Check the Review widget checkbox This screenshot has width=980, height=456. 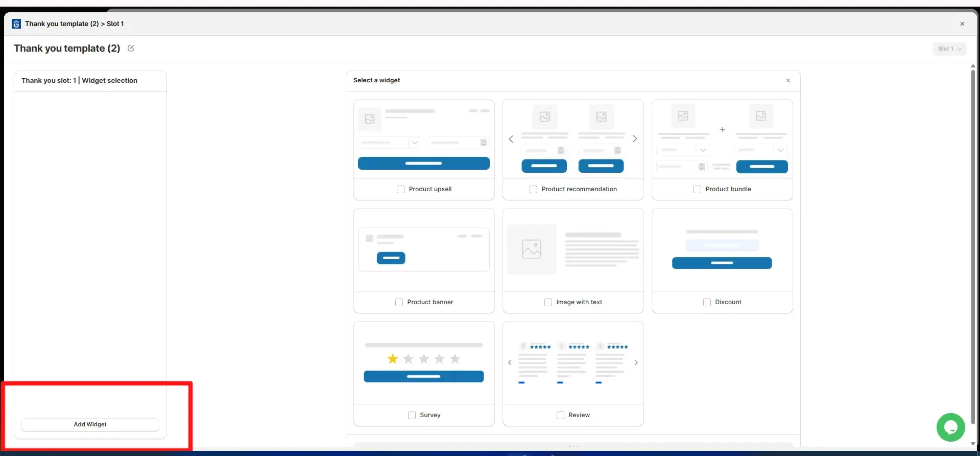(560, 415)
